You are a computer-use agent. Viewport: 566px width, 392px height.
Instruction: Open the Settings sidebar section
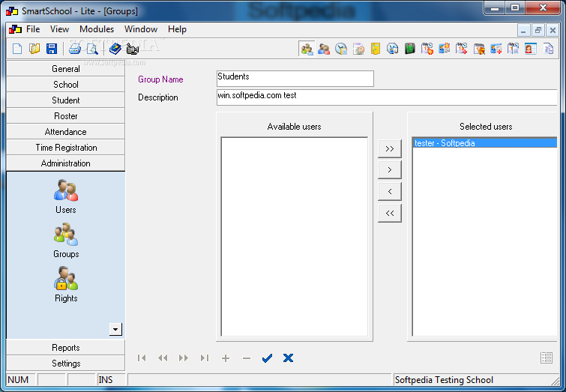tap(66, 363)
